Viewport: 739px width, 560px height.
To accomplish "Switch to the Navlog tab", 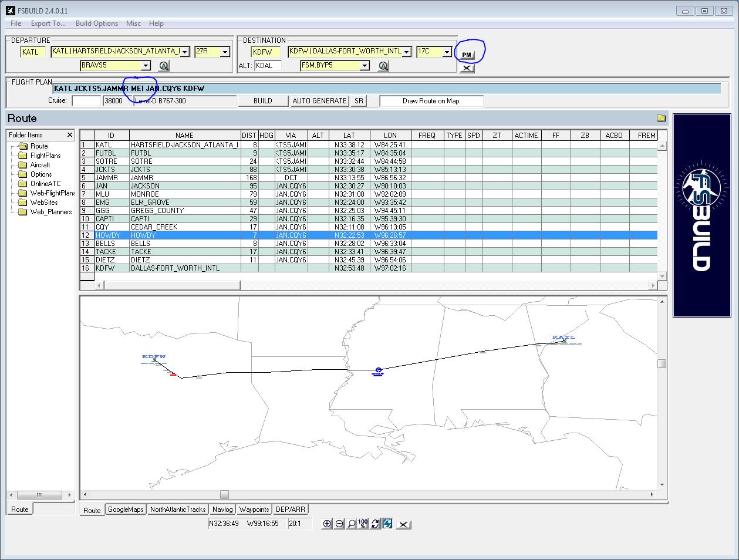I will click(222, 510).
